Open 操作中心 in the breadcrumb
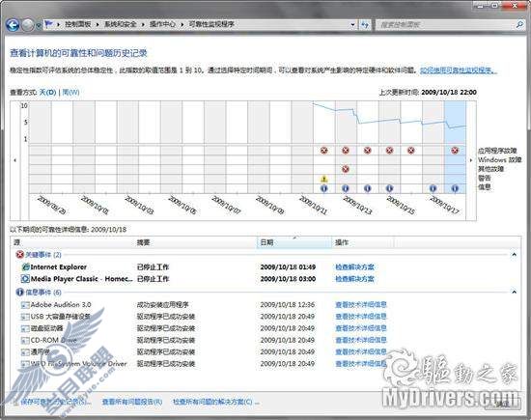Screen dimensions: 531x420 162,24
